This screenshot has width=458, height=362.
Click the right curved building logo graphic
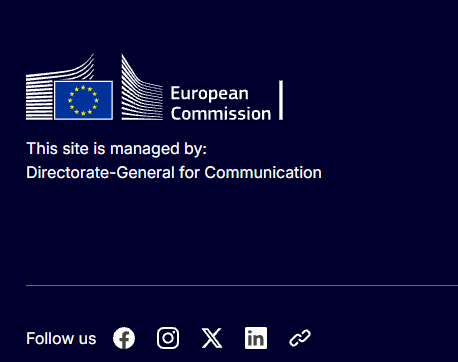click(142, 87)
